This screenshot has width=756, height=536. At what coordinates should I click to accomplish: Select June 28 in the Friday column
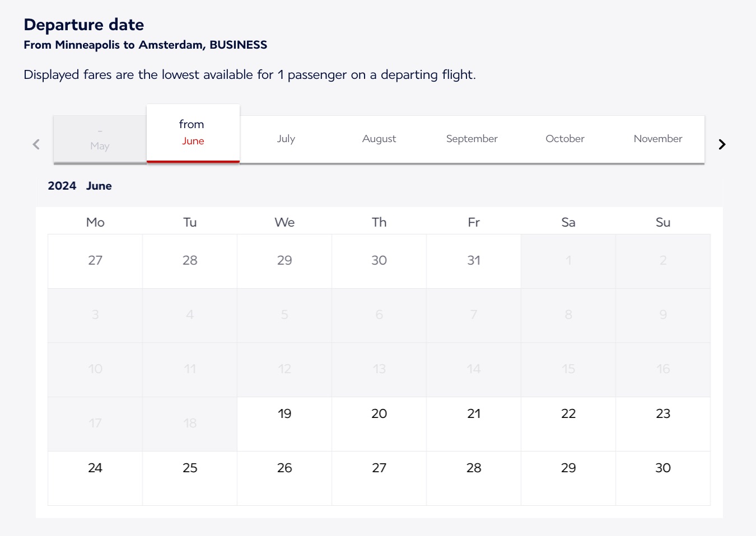(x=474, y=468)
